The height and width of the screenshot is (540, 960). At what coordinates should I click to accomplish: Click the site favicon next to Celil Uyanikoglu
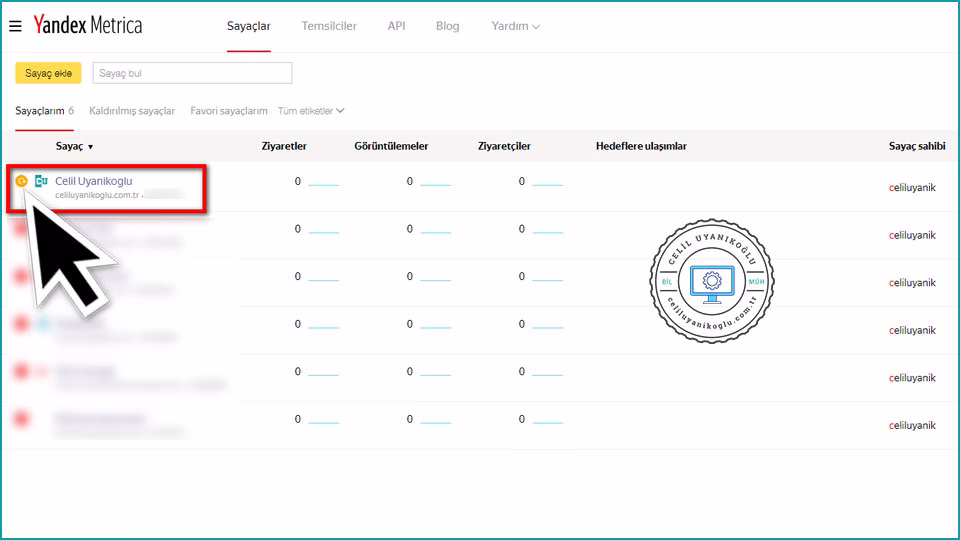click(41, 181)
